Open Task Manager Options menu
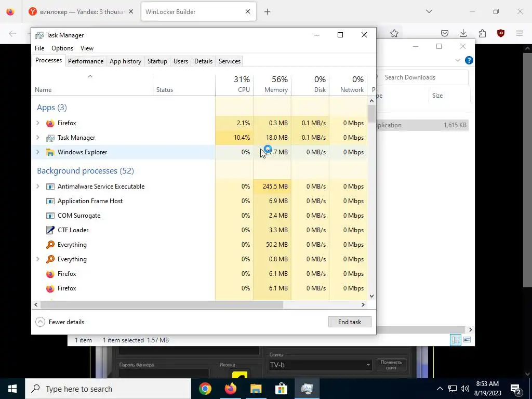 [x=62, y=48]
